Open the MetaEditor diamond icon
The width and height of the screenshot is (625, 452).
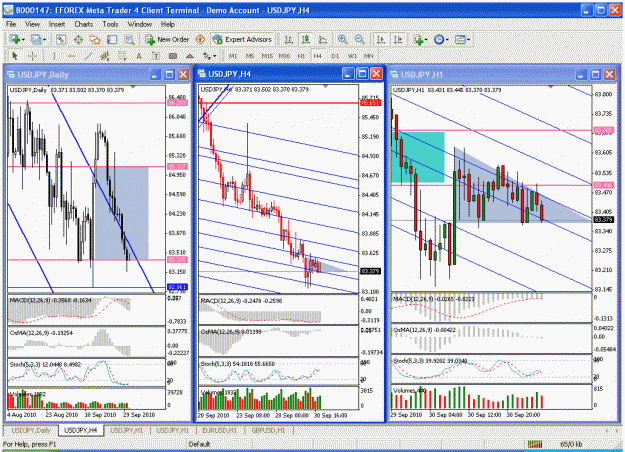tap(200, 39)
